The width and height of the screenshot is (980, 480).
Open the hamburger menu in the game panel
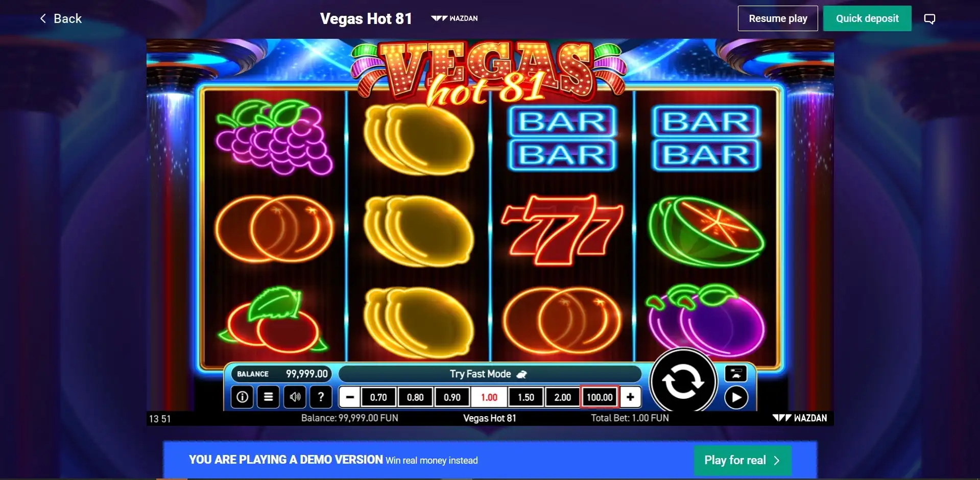[268, 397]
